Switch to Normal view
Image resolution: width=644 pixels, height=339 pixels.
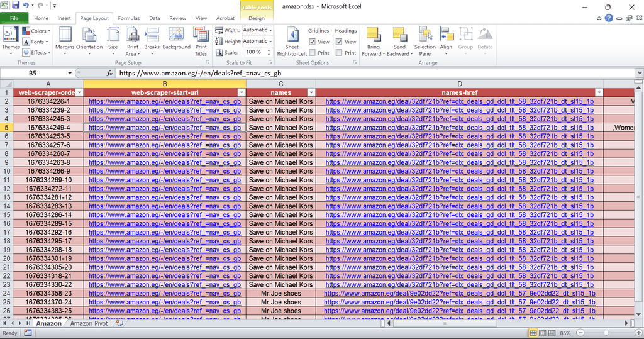(x=533, y=333)
